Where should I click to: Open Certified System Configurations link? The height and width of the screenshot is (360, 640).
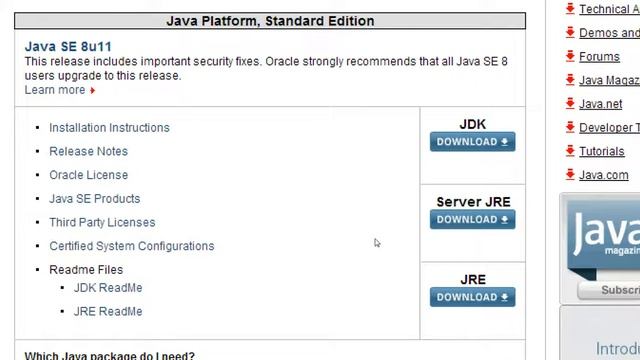[132, 246]
